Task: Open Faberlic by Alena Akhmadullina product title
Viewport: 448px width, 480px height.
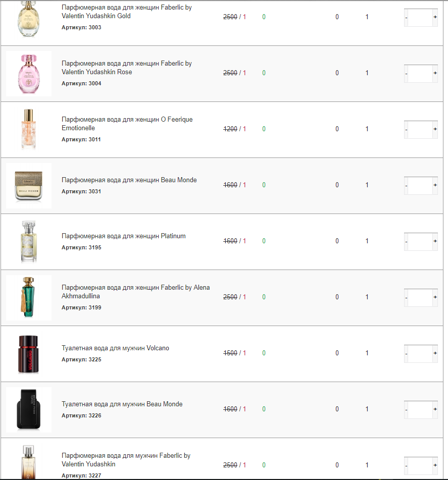Action: pyautogui.click(x=136, y=292)
